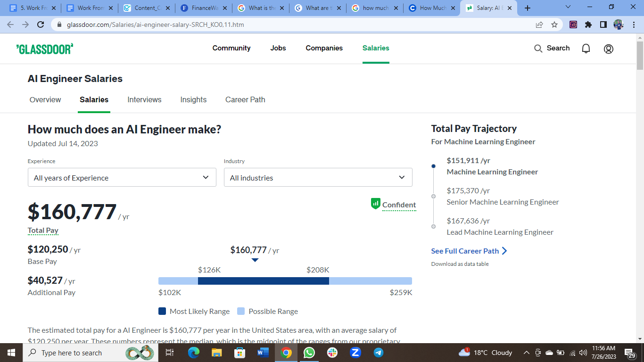Switch to the Interviews tab
The image size is (644, 362).
[144, 99]
